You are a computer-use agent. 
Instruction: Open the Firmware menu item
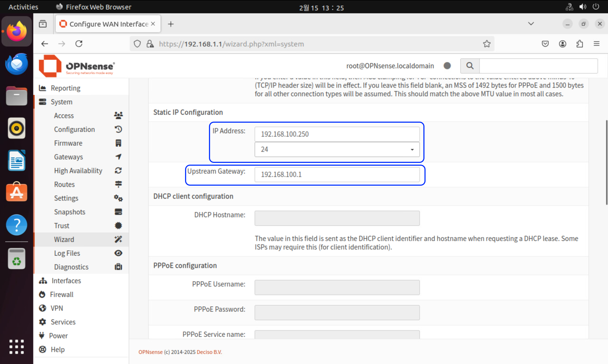coord(68,143)
